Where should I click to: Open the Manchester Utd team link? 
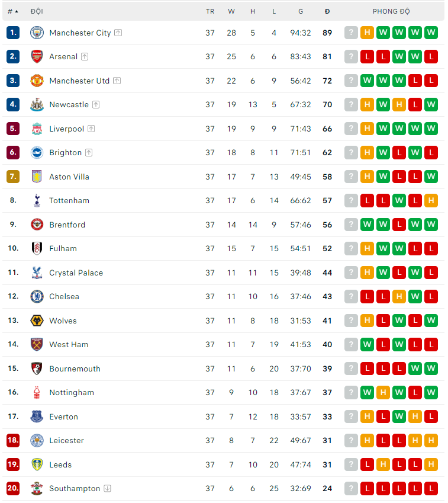pos(79,81)
